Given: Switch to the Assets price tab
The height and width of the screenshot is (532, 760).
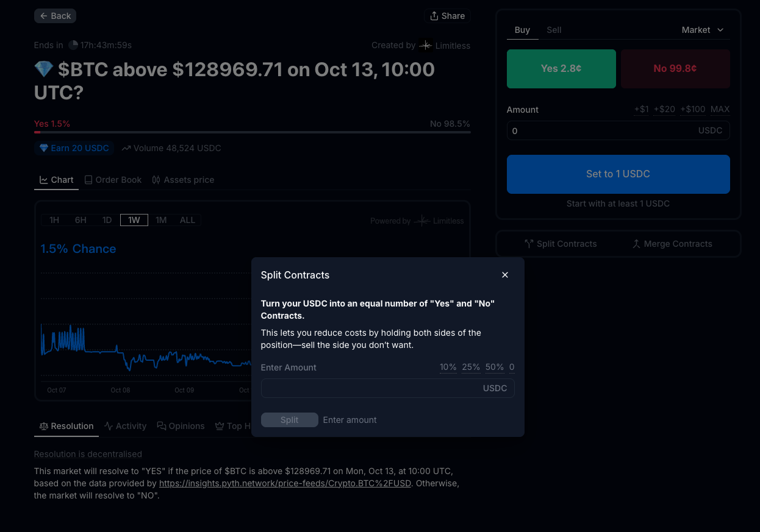Looking at the screenshot, I should [x=183, y=180].
